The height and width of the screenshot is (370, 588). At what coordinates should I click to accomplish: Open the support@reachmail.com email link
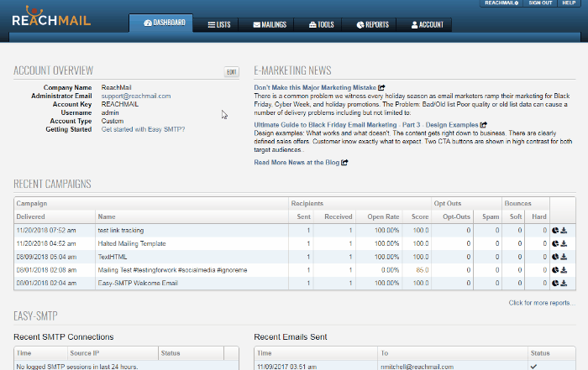[x=135, y=96]
